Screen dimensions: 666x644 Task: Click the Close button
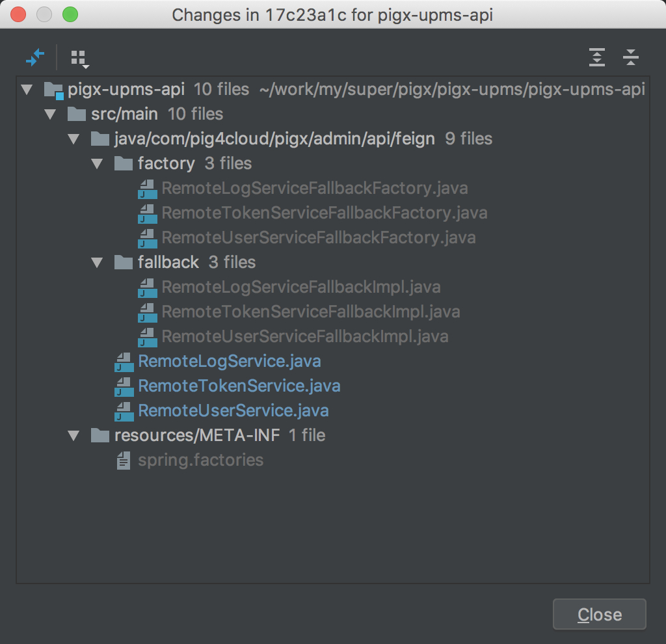(x=599, y=614)
